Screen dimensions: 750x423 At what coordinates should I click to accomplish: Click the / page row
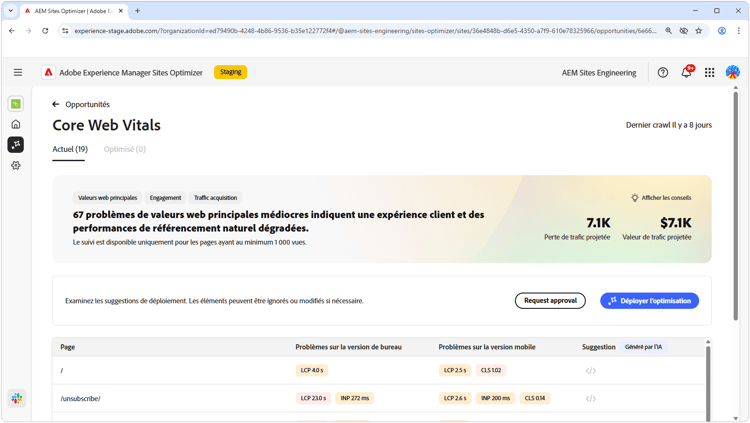(378, 370)
